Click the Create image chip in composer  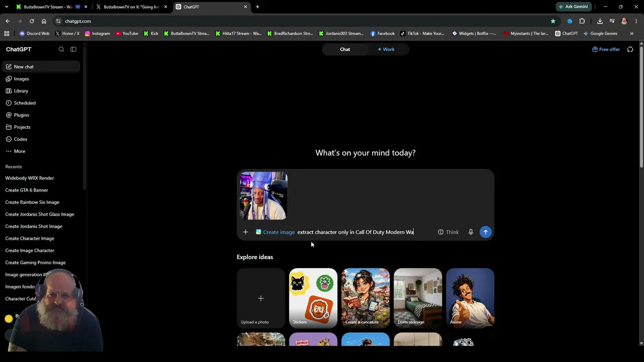pyautogui.click(x=275, y=232)
